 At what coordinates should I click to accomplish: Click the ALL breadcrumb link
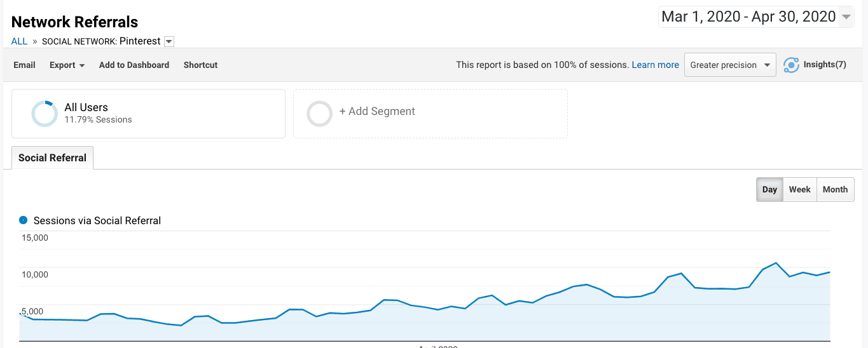(x=19, y=41)
